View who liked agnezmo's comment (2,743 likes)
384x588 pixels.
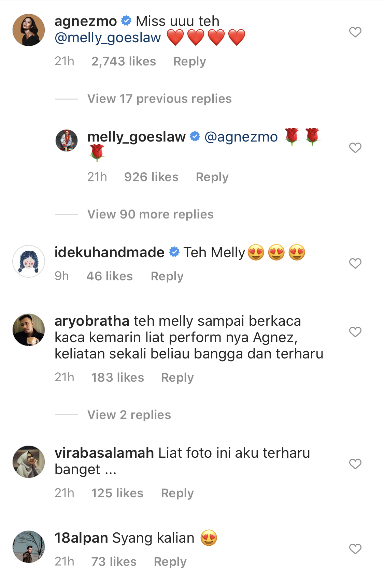click(124, 61)
